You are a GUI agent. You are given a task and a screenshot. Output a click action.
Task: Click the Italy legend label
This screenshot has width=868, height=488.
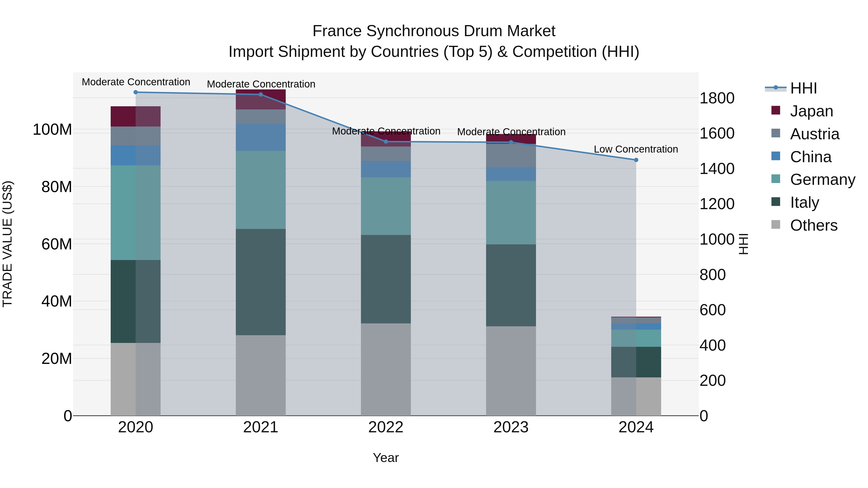pyautogui.click(x=805, y=202)
